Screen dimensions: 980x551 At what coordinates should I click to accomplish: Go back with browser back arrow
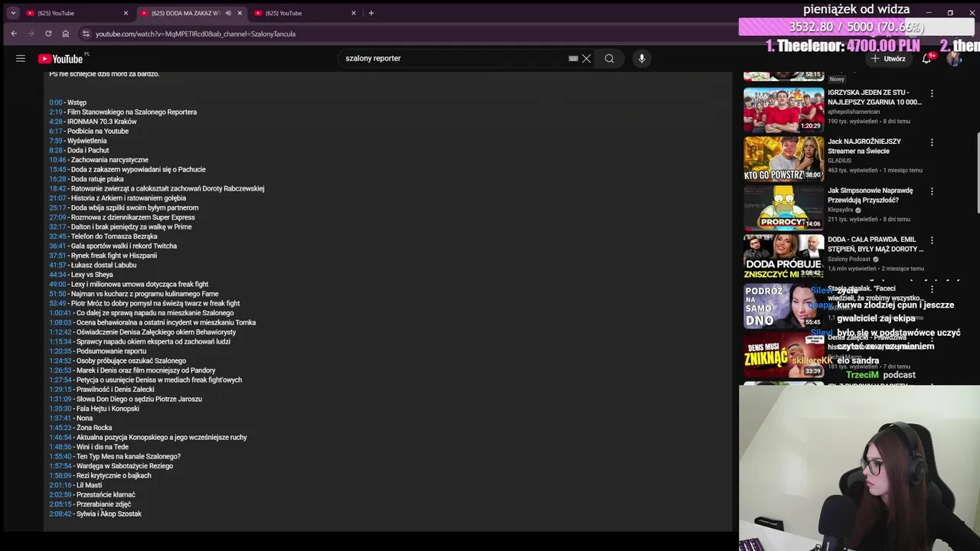[14, 34]
